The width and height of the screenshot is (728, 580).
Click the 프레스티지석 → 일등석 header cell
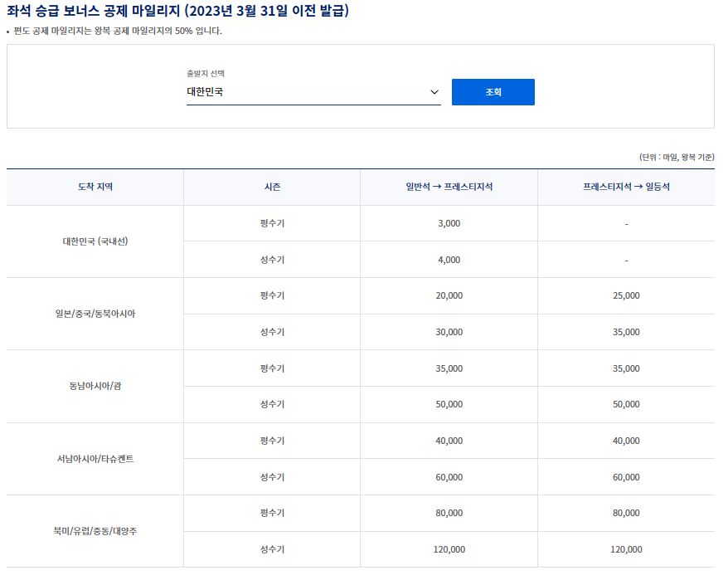628,187
